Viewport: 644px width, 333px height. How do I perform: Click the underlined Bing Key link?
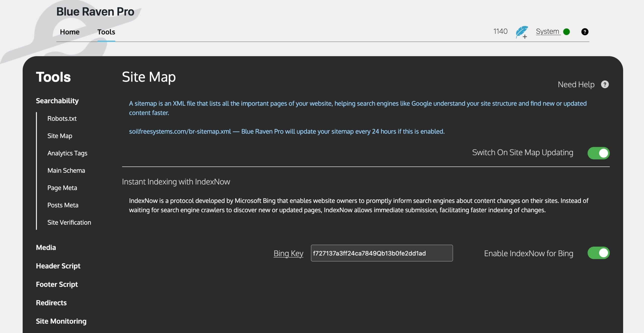tap(288, 253)
